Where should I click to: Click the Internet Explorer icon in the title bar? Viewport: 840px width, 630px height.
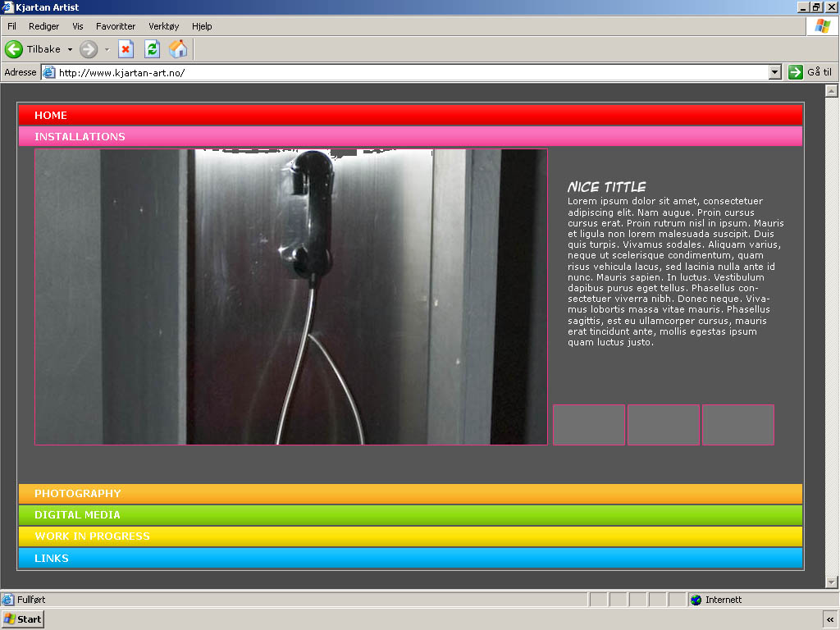pos(7,7)
